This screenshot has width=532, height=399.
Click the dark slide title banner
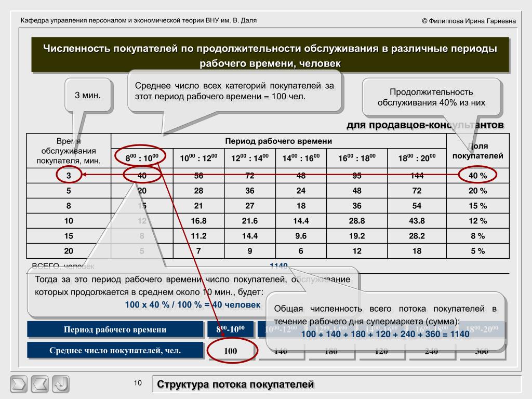coord(270,55)
